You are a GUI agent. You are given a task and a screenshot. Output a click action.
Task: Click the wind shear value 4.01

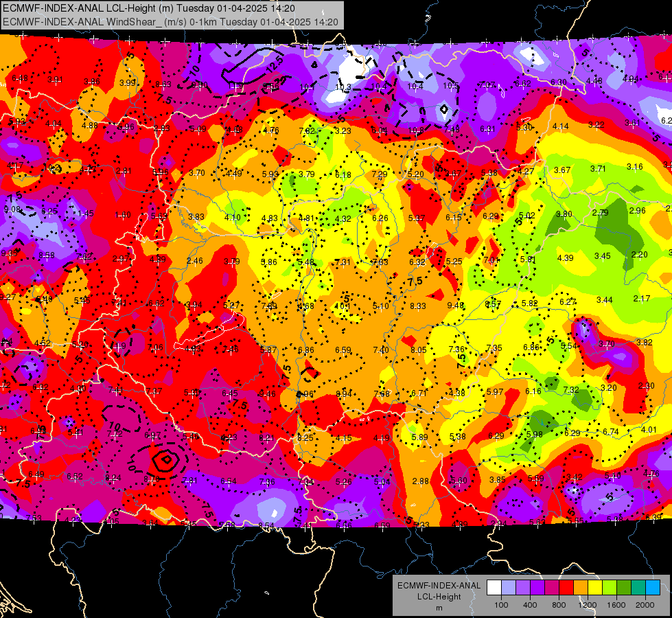[x=649, y=429]
